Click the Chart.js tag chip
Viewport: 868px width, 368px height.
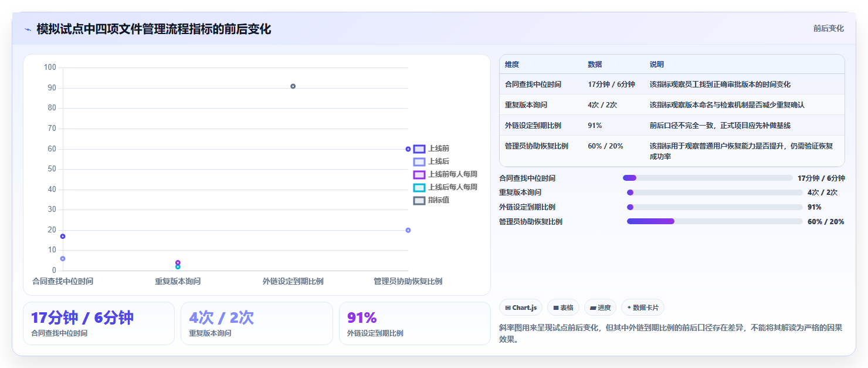[x=521, y=308]
